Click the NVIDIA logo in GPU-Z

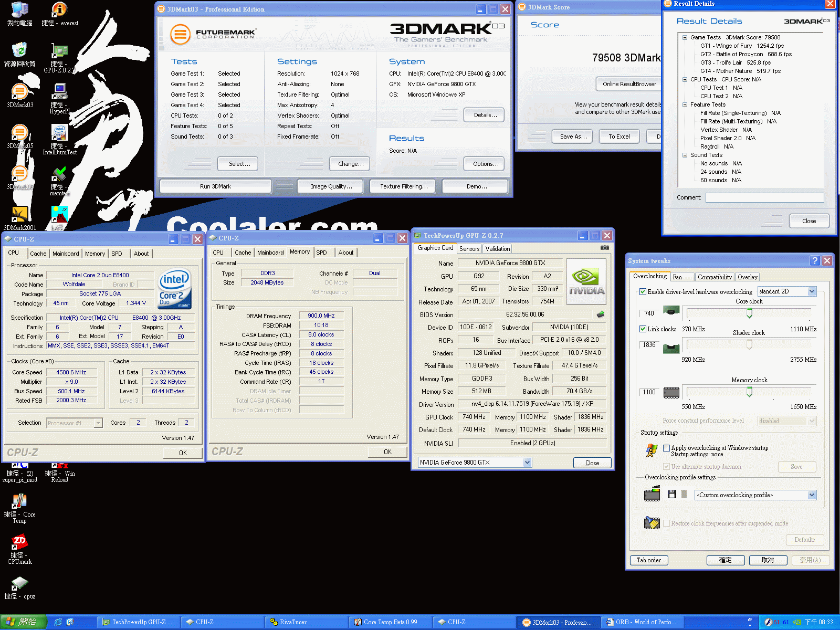coord(586,281)
